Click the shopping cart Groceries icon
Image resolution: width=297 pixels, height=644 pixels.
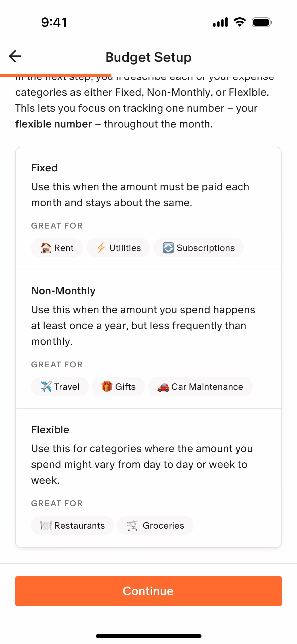(132, 526)
